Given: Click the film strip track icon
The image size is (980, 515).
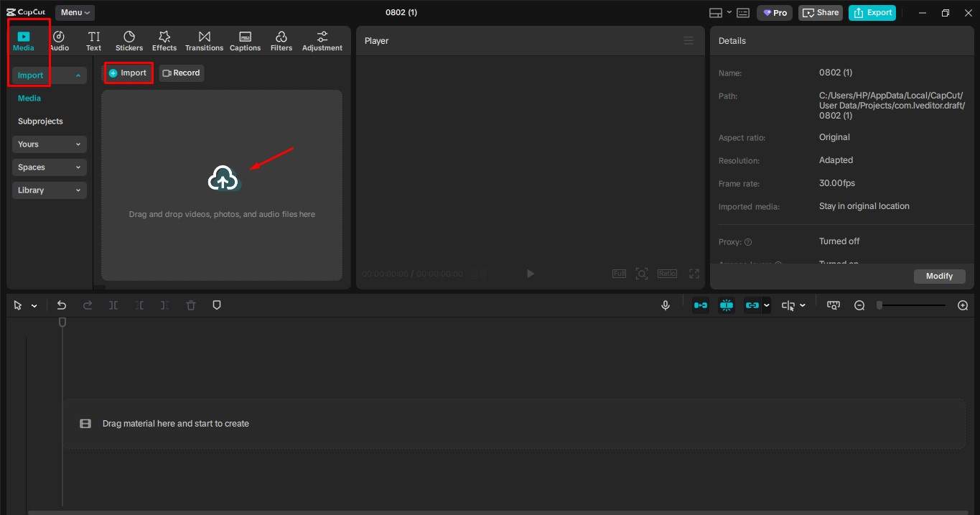Looking at the screenshot, I should pos(85,424).
